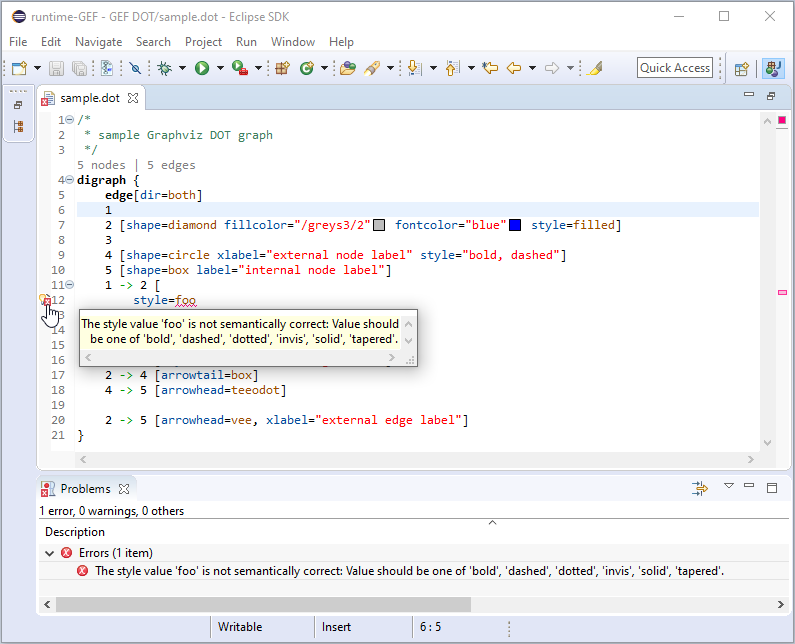
Task: Click the Open Perspective icon
Action: point(742,68)
